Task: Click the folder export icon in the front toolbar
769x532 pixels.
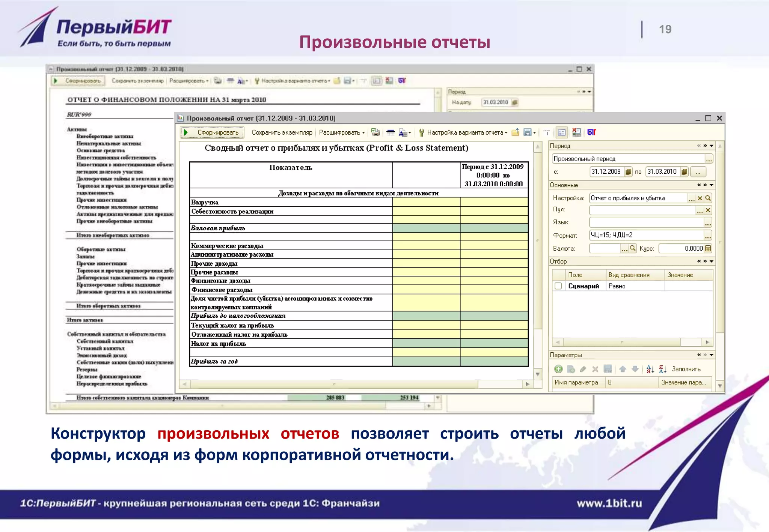Action: 516,132
